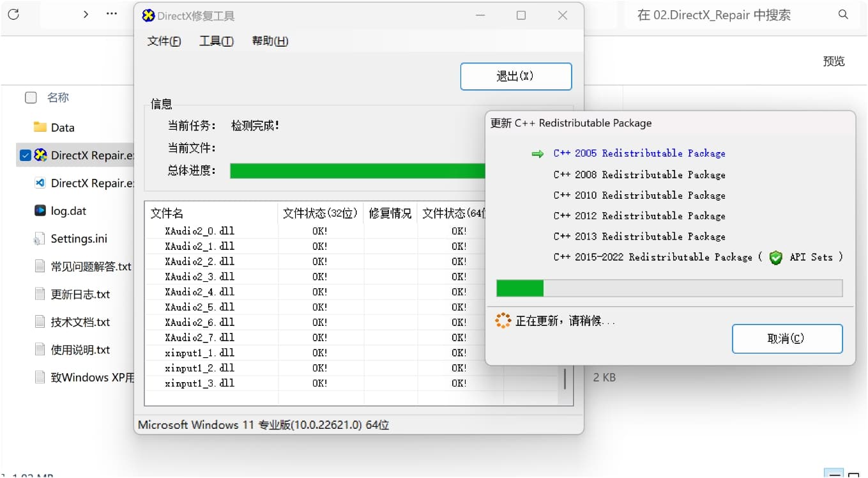Click the 退出(X) exit button
The image size is (868, 478).
pyautogui.click(x=515, y=76)
